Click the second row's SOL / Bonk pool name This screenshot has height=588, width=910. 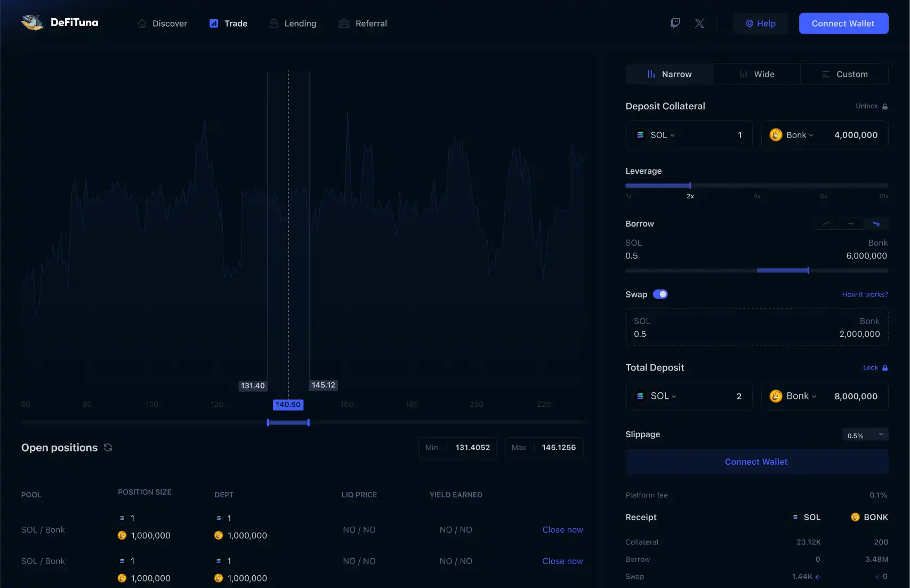click(x=43, y=561)
